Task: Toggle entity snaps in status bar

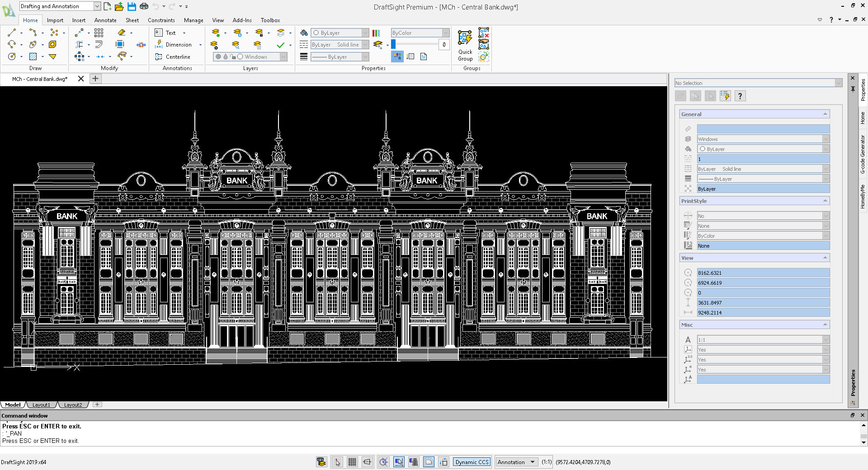Action: (383, 462)
